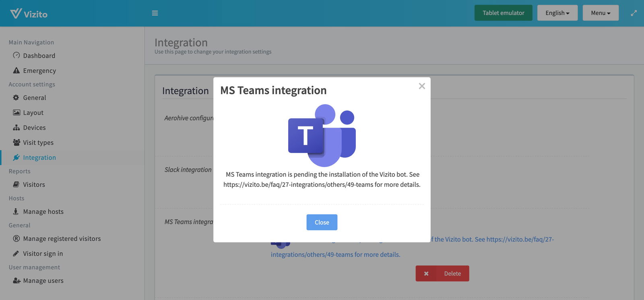Click the Manage users icon
This screenshot has height=300, width=644.
pos(17,281)
